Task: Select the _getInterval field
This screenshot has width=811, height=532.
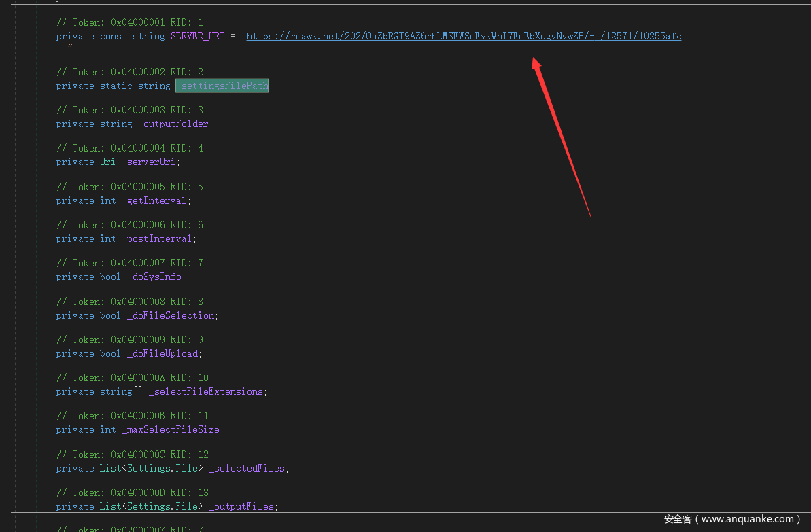Action: (x=155, y=201)
